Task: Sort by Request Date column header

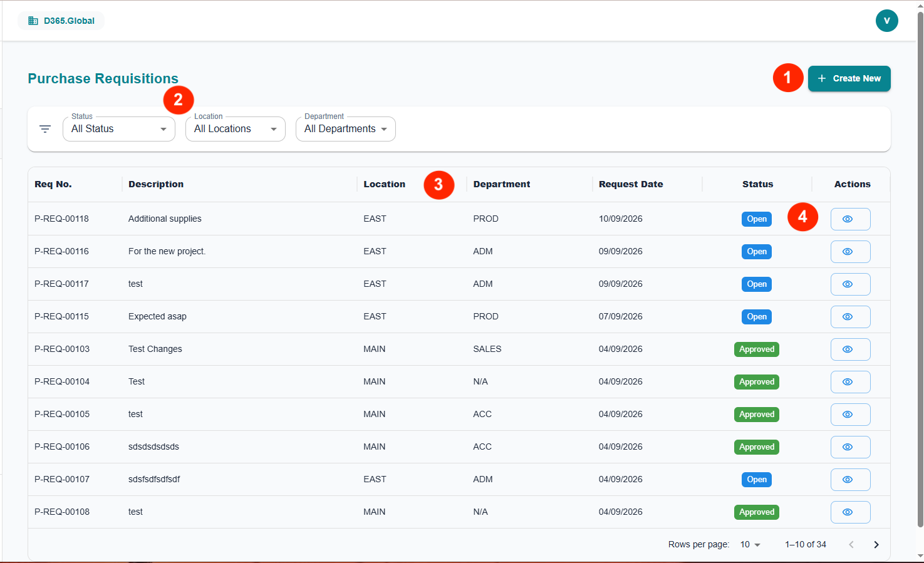Action: (x=631, y=184)
